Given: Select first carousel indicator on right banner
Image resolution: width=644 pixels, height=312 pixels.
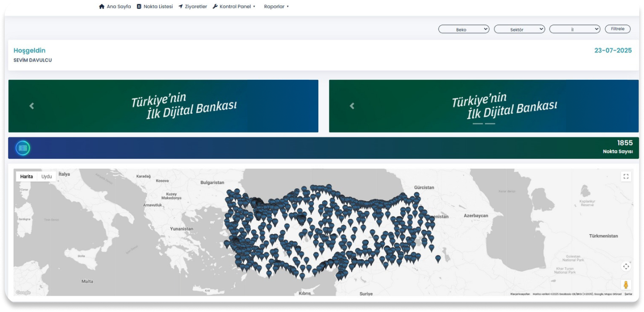Looking at the screenshot, I should [477, 124].
